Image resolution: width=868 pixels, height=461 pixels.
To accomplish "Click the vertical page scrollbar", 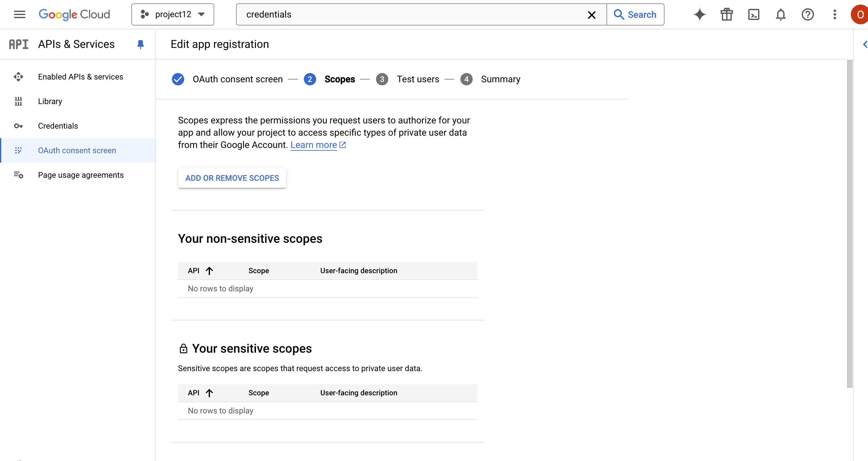I will click(x=850, y=224).
